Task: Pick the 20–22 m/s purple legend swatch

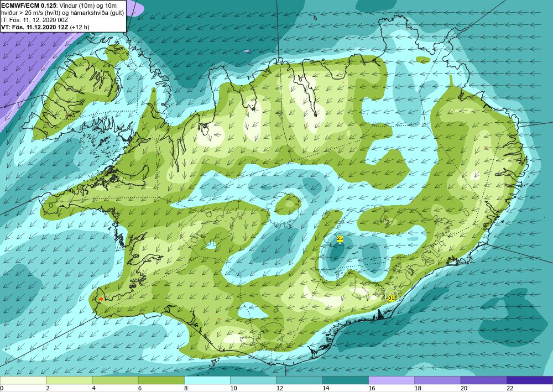Action: (x=484, y=380)
